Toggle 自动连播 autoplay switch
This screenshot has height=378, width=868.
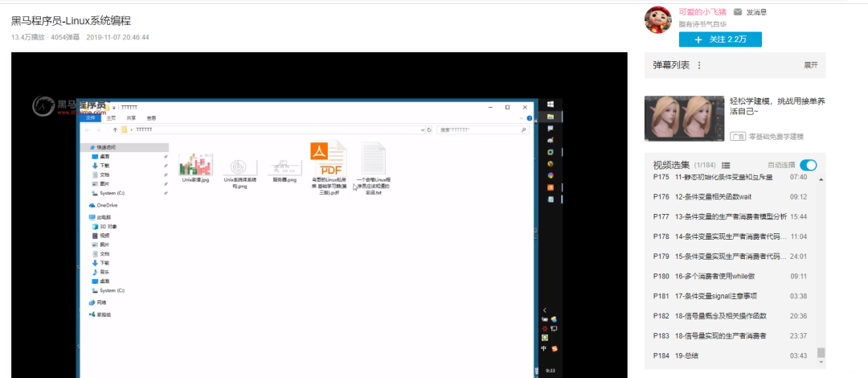click(809, 165)
